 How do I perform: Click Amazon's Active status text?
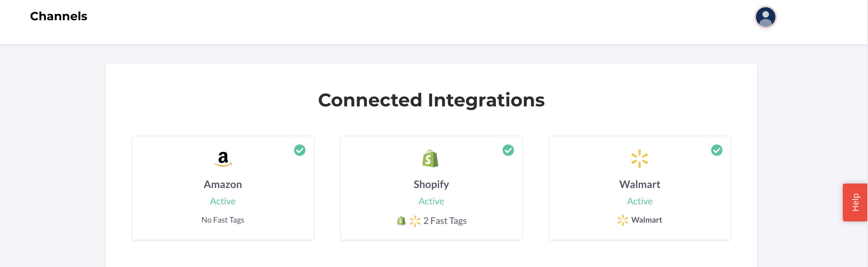[223, 201]
